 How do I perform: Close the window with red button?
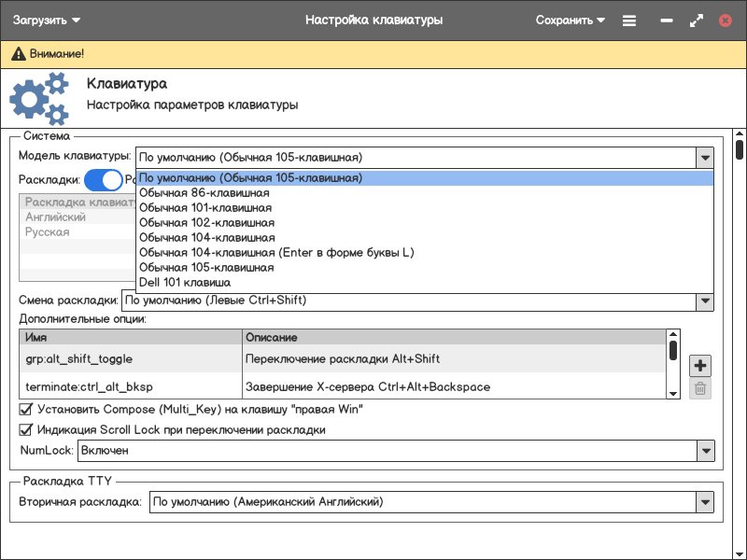[725, 20]
